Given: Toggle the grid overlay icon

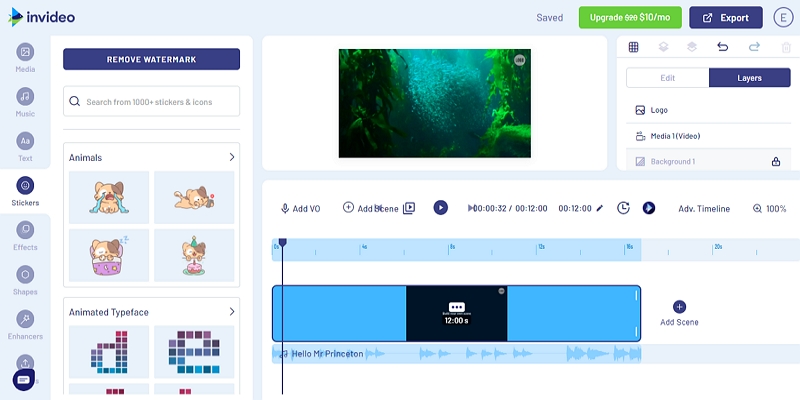Looking at the screenshot, I should (x=633, y=47).
